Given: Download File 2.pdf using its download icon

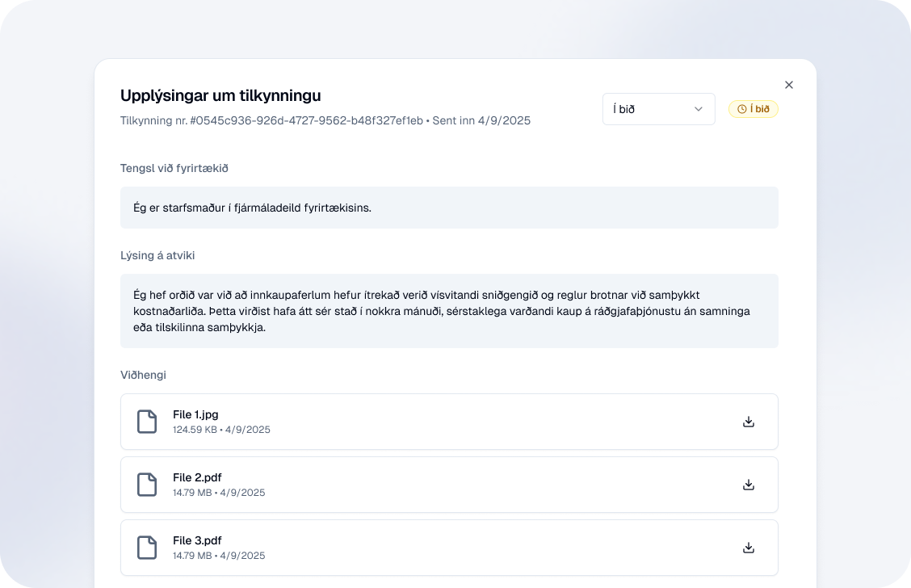Looking at the screenshot, I should coord(748,485).
